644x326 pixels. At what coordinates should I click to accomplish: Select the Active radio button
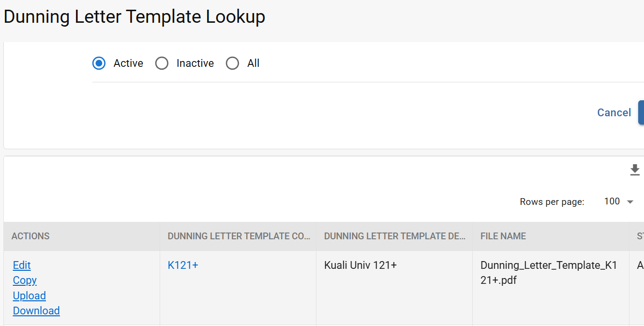(x=99, y=63)
